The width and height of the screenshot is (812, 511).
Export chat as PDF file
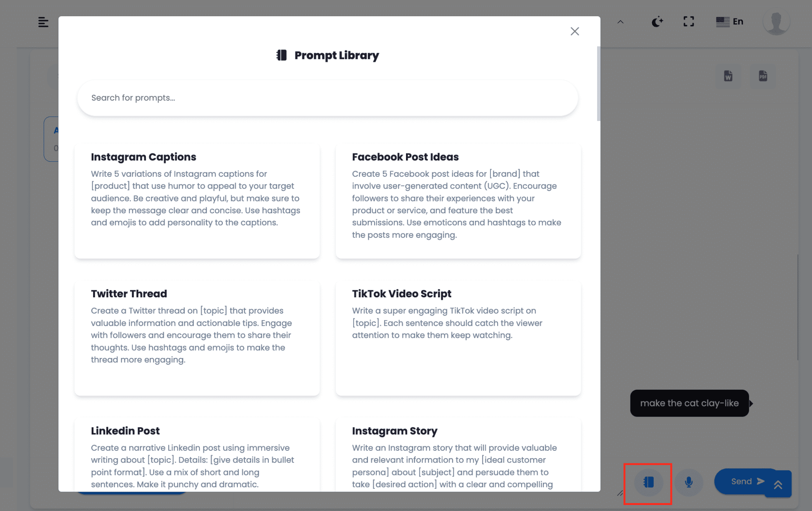(763, 76)
